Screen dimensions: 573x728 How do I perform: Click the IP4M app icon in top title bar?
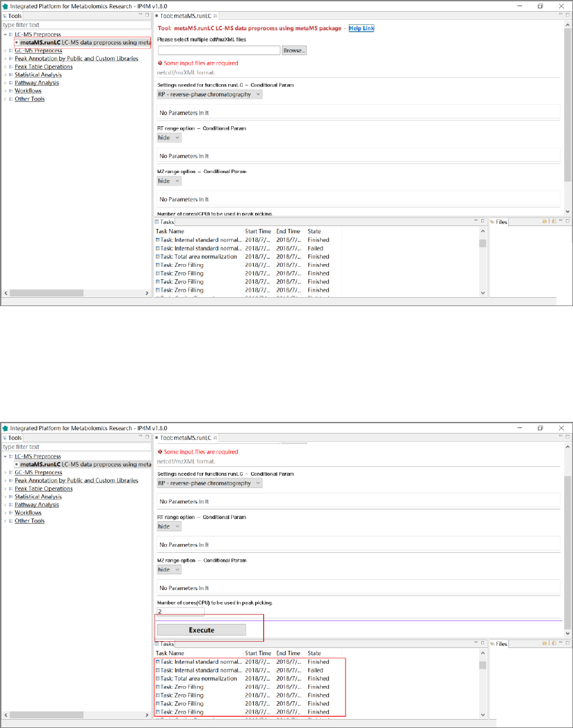point(5,6)
